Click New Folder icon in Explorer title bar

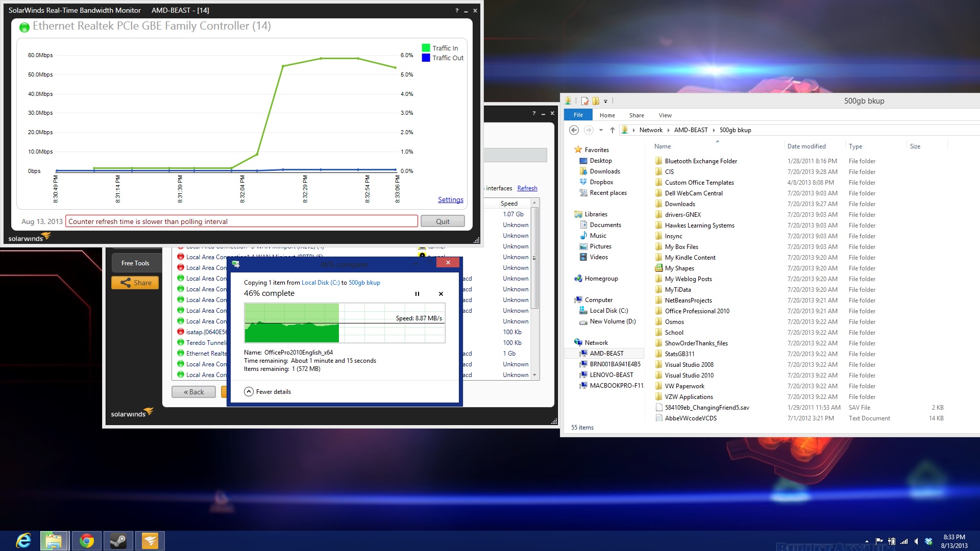(596, 101)
